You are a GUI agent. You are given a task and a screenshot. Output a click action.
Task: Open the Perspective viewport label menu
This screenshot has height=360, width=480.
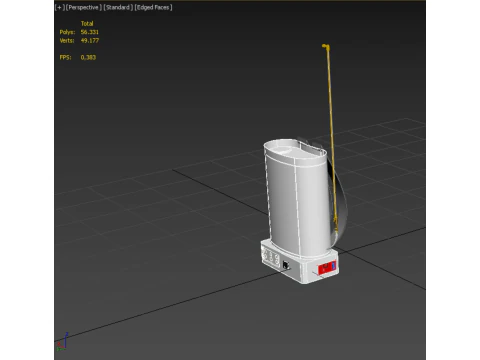click(x=84, y=7)
